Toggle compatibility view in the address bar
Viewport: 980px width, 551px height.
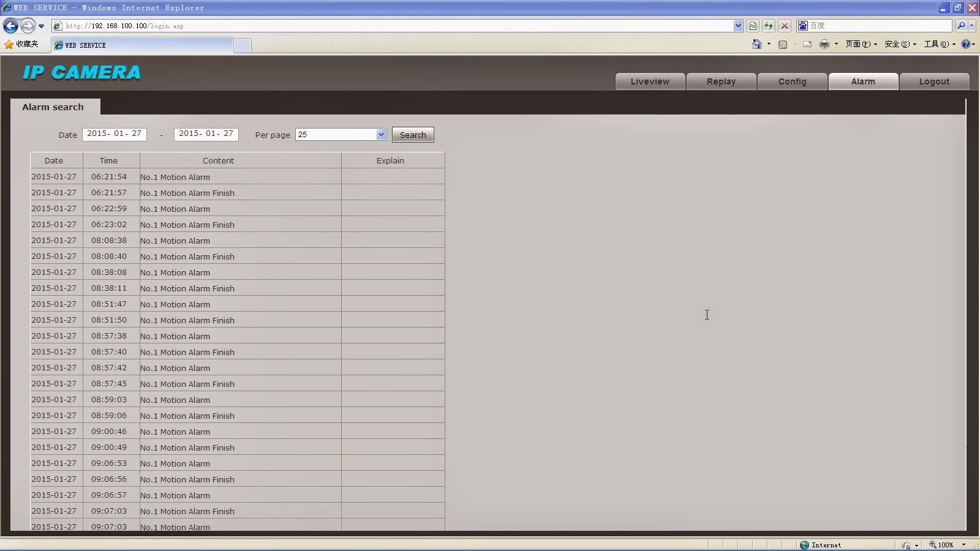coord(753,26)
